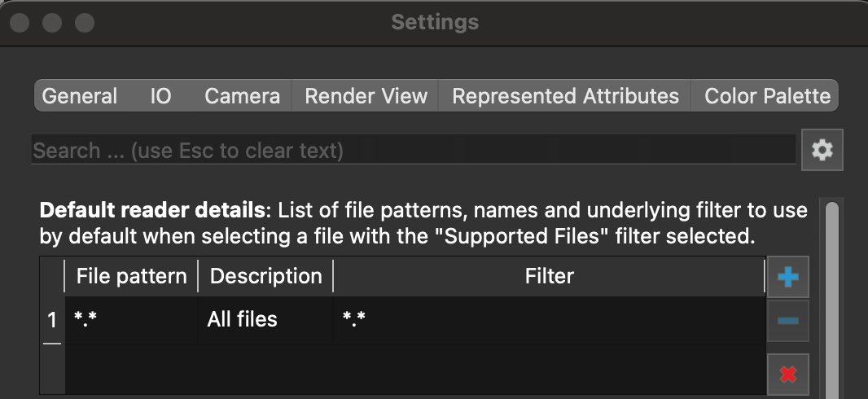Remove selected entry with minus icon

(787, 322)
